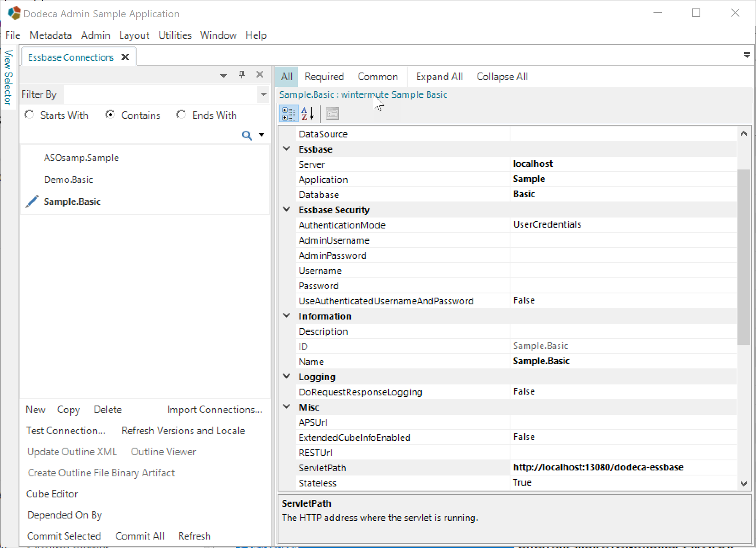Open the Cube Editor
756x548 pixels.
pos(52,494)
